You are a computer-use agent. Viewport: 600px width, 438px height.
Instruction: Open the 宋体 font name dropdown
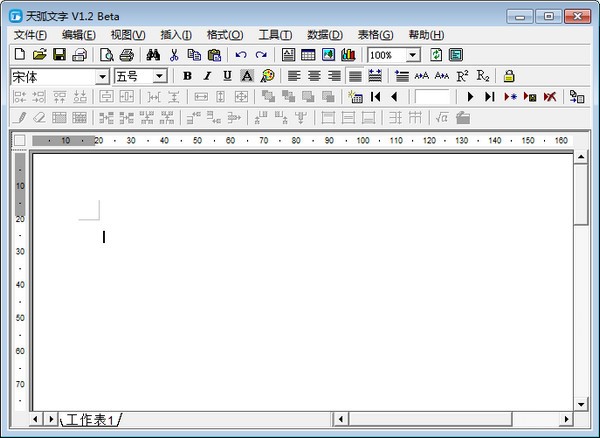(x=102, y=76)
